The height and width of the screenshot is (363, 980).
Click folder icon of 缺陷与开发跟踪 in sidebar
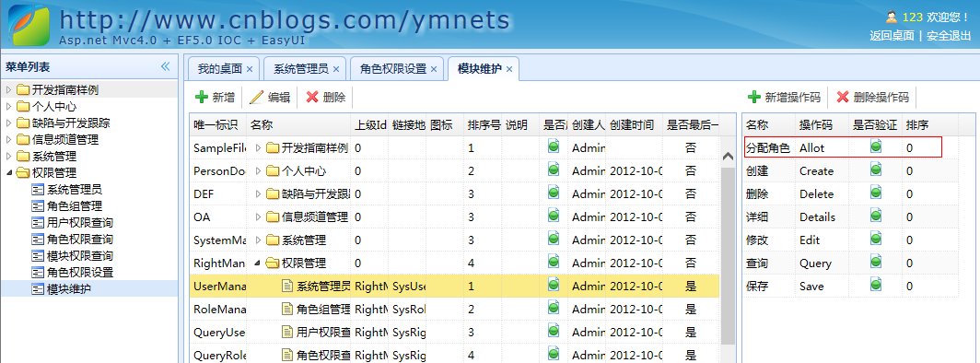(23, 123)
